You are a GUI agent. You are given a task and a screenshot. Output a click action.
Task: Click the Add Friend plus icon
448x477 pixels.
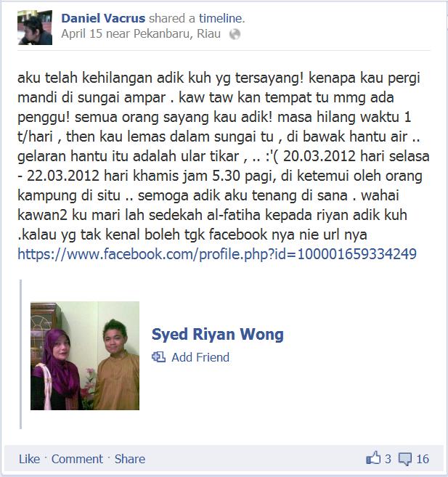coord(158,357)
